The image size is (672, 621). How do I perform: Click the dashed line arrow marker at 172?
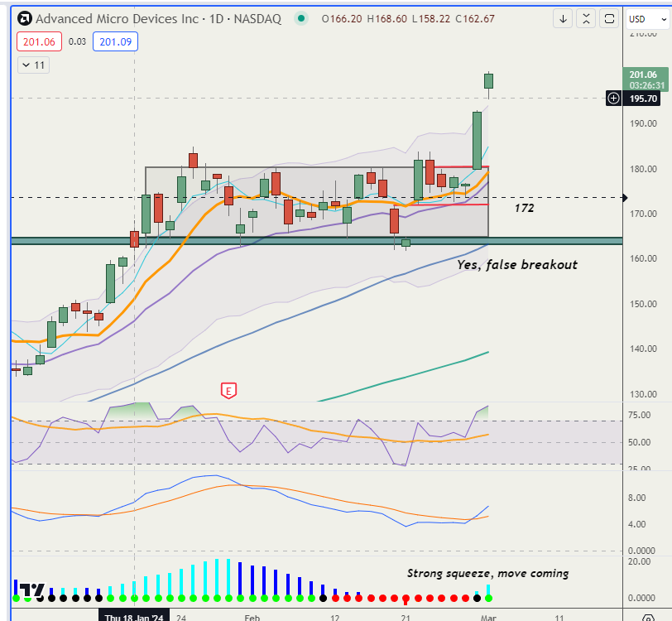pos(625,198)
